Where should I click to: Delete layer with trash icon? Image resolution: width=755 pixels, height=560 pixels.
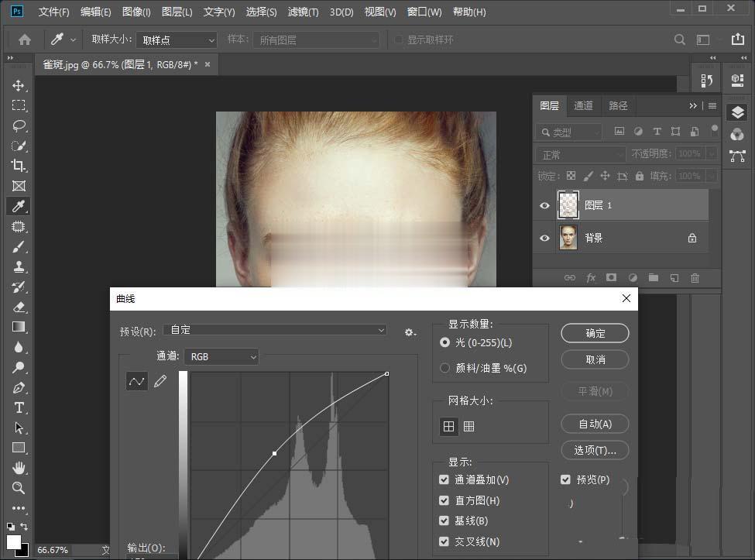point(695,278)
